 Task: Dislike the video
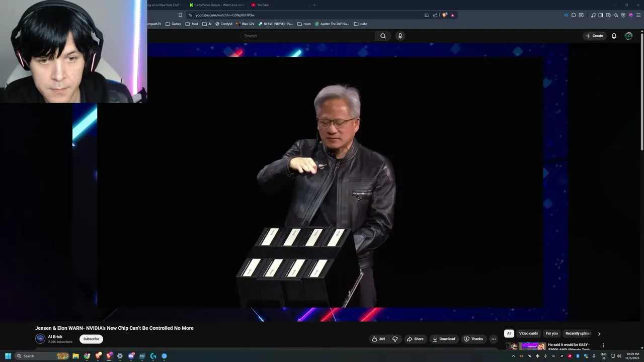395,339
